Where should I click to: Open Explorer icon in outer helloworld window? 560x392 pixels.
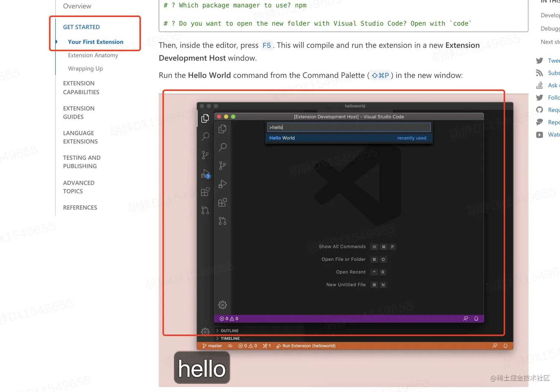[x=205, y=118]
